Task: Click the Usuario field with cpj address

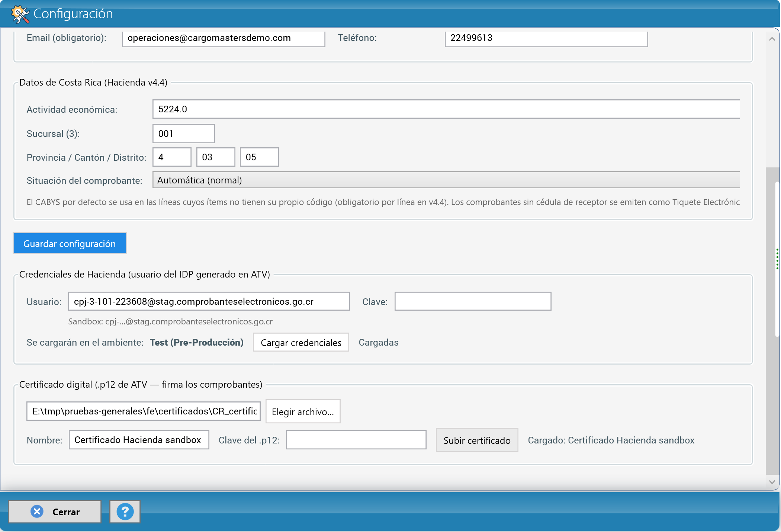Action: click(209, 301)
